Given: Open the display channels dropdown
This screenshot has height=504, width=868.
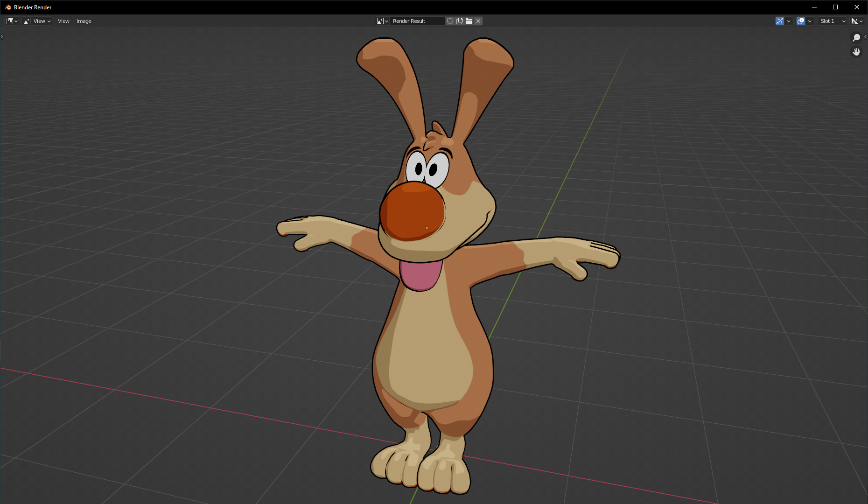Looking at the screenshot, I should (x=857, y=21).
